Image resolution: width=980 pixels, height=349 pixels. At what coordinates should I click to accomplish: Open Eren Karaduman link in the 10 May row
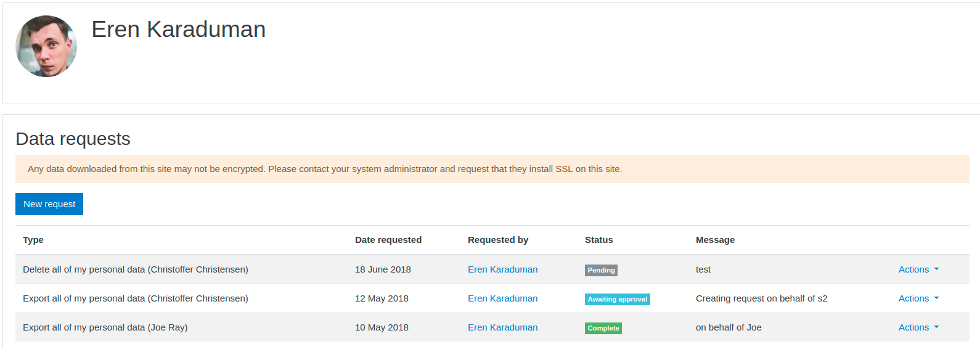pos(502,327)
